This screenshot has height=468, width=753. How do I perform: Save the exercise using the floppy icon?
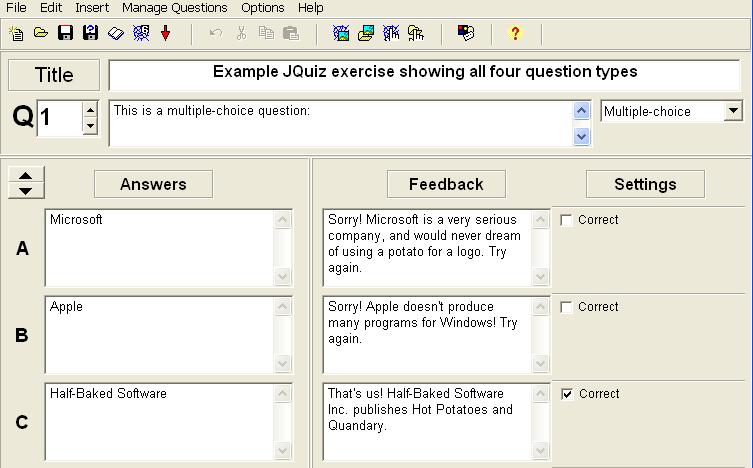(x=65, y=33)
